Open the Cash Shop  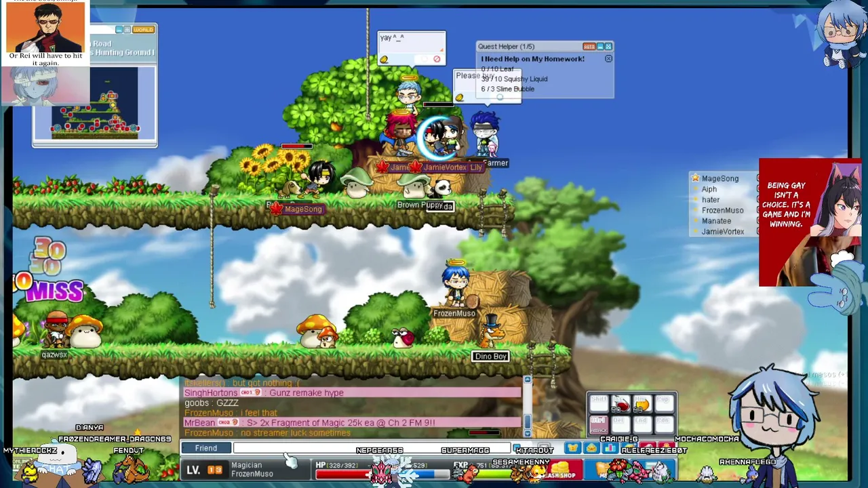561,471
